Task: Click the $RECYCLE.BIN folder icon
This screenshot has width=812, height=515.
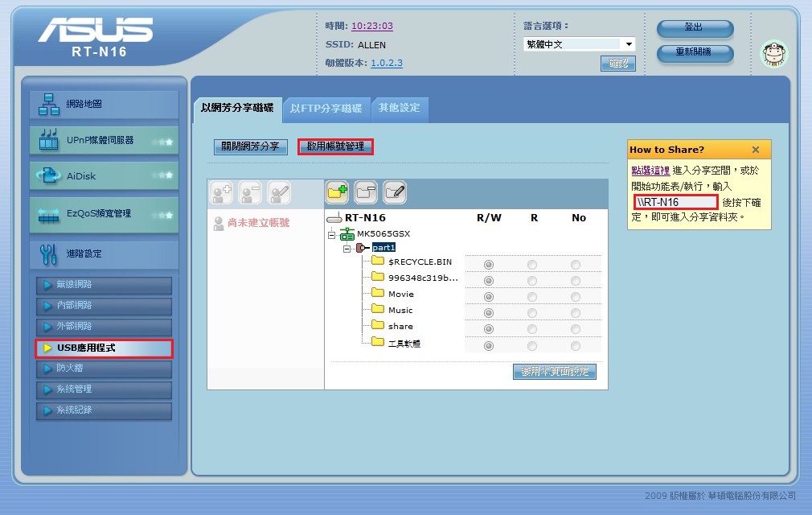Action: pyautogui.click(x=378, y=261)
